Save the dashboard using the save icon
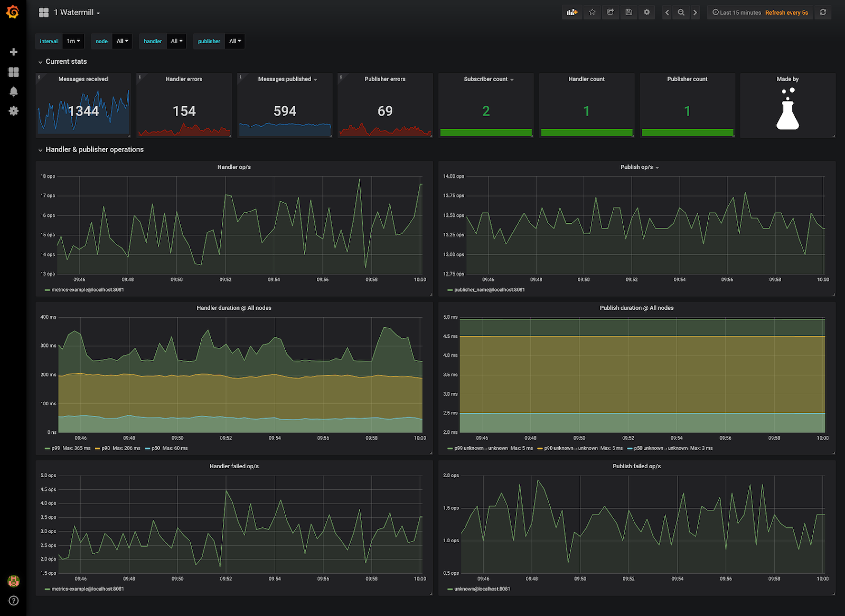Screen dimensions: 845x616 click(628, 12)
